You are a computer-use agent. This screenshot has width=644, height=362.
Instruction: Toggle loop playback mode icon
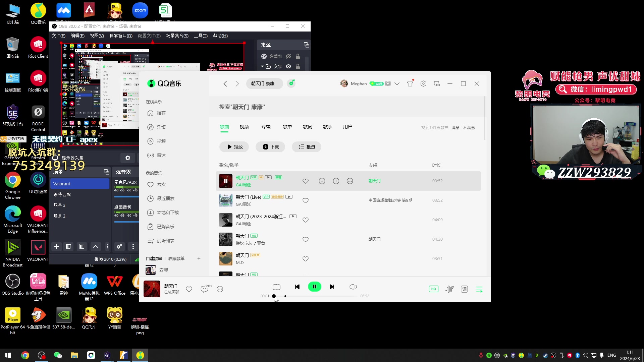point(276,287)
